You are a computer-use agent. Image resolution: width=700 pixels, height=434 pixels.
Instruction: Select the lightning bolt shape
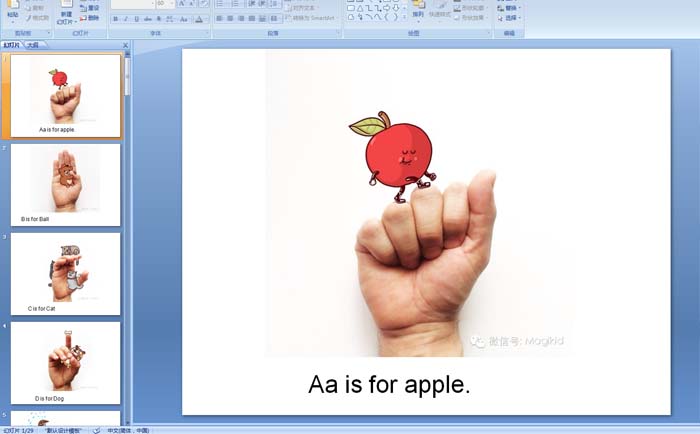pos(360,17)
